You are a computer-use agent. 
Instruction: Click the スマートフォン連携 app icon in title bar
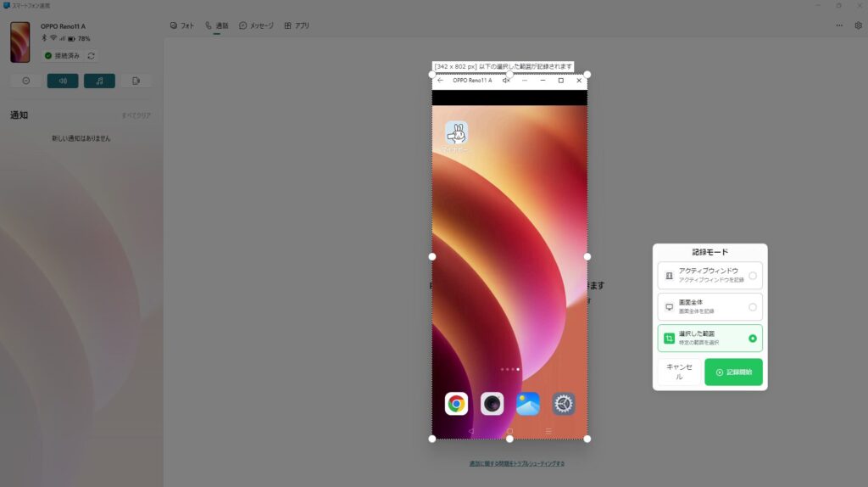pyautogui.click(x=7, y=5)
